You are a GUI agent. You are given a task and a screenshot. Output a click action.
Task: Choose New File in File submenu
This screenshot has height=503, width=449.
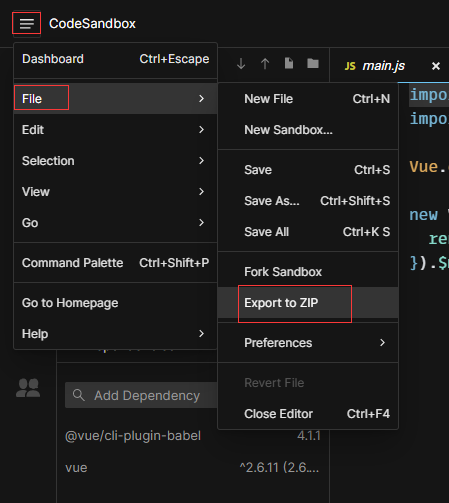308,99
